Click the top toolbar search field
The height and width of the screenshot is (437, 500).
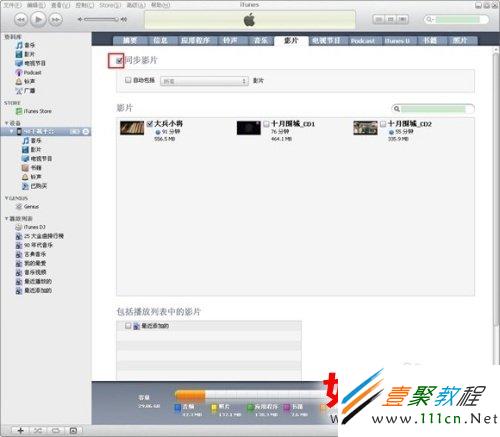tap(456, 19)
